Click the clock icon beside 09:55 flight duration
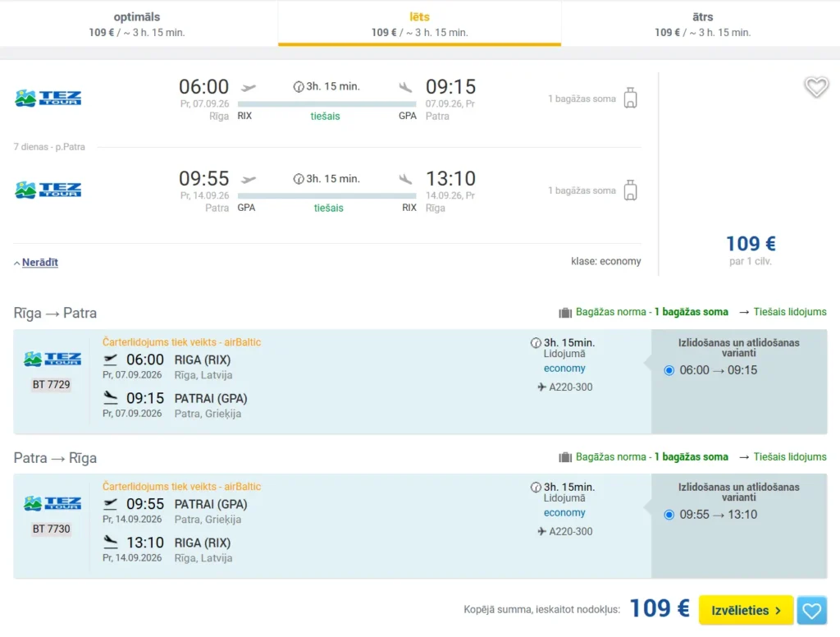The image size is (840, 637). 299,179
